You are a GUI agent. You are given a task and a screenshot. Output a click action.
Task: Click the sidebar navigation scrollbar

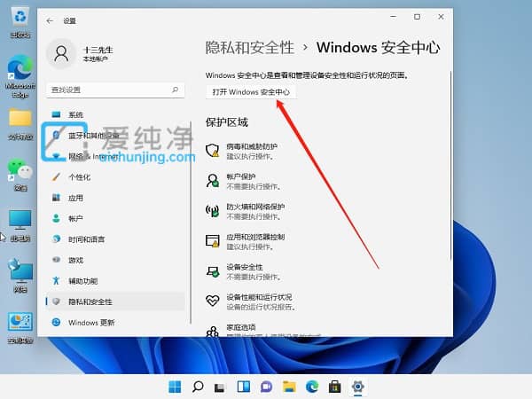coord(191,223)
